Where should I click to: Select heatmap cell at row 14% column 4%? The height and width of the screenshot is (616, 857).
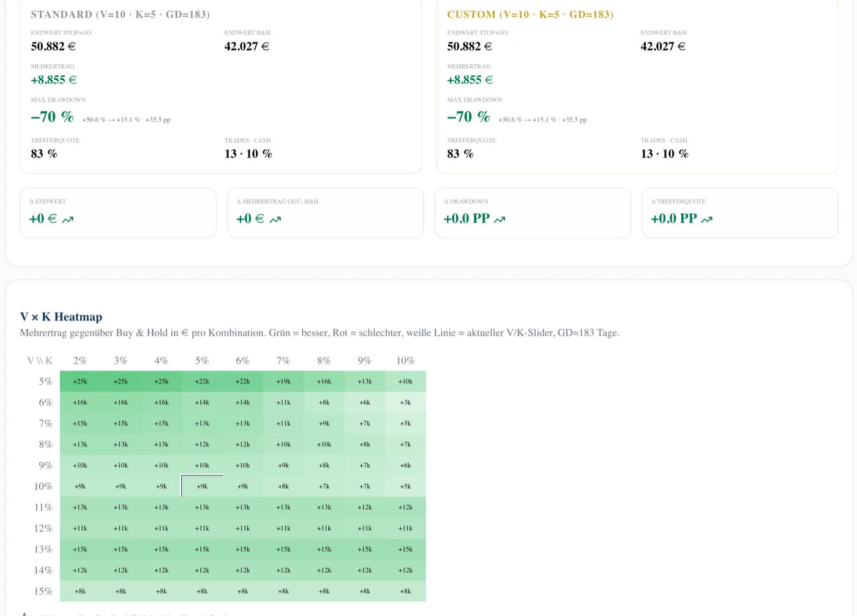(x=162, y=570)
